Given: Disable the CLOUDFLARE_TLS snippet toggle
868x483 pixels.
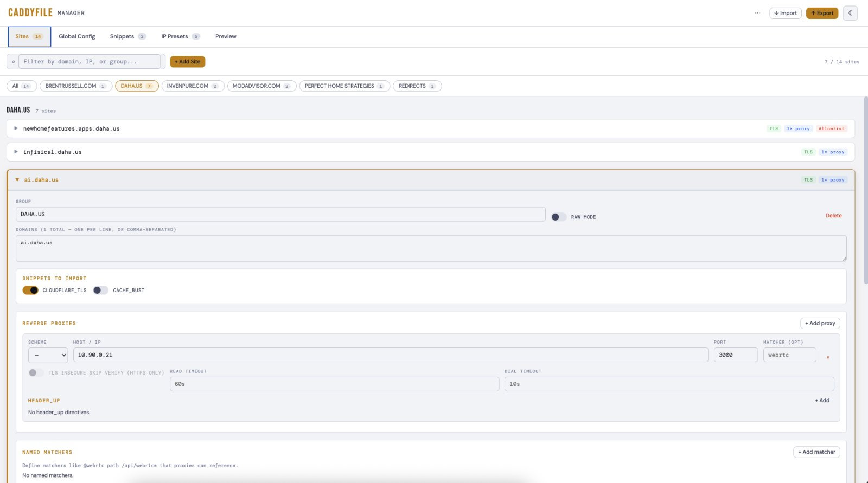Looking at the screenshot, I should click(x=30, y=290).
